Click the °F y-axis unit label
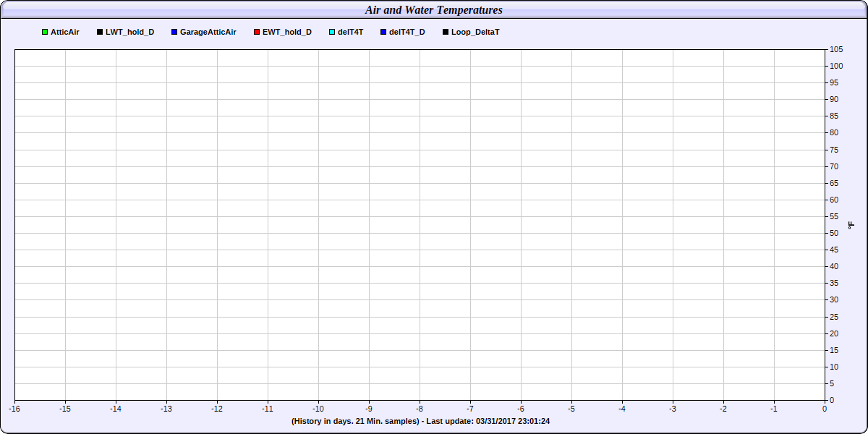 coord(851,225)
